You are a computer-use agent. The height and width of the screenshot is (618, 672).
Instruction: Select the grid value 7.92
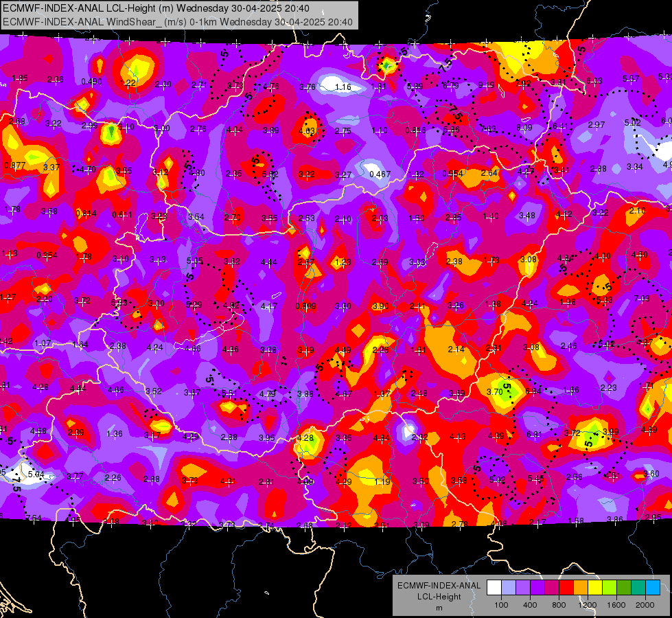[523, 83]
